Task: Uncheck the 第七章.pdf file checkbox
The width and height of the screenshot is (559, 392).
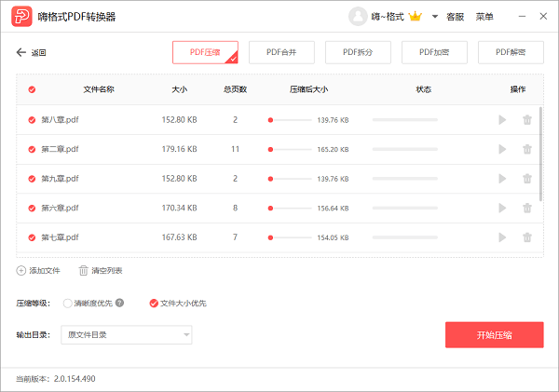Action: (33, 237)
